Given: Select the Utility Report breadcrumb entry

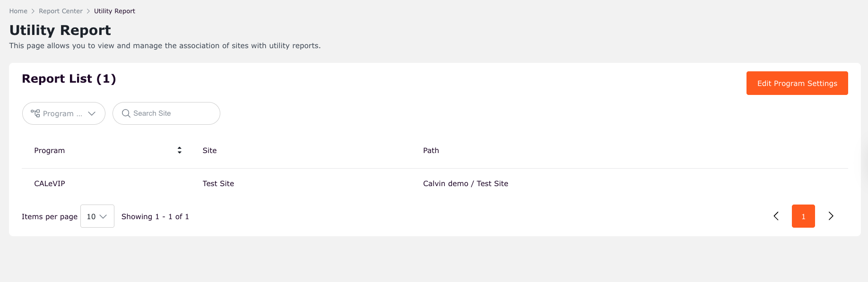Looking at the screenshot, I should pos(114,10).
